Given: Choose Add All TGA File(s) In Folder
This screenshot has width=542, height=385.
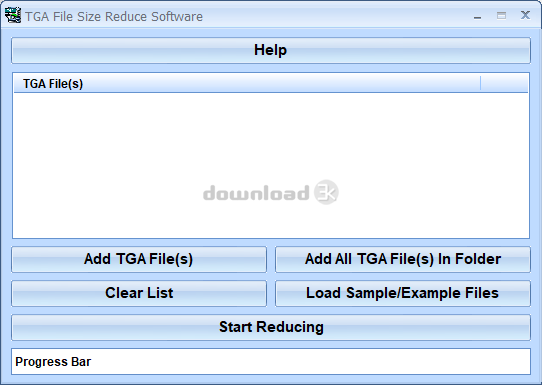Looking at the screenshot, I should point(403,259).
